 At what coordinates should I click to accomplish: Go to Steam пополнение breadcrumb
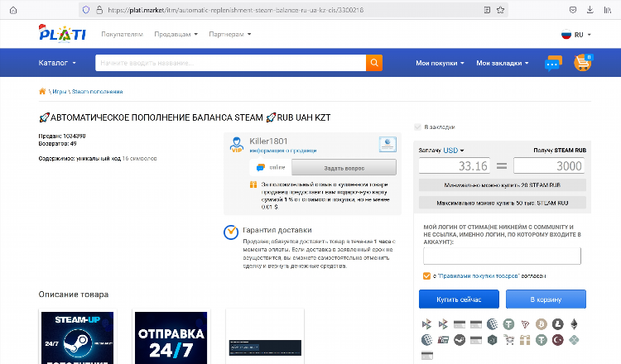98,91
